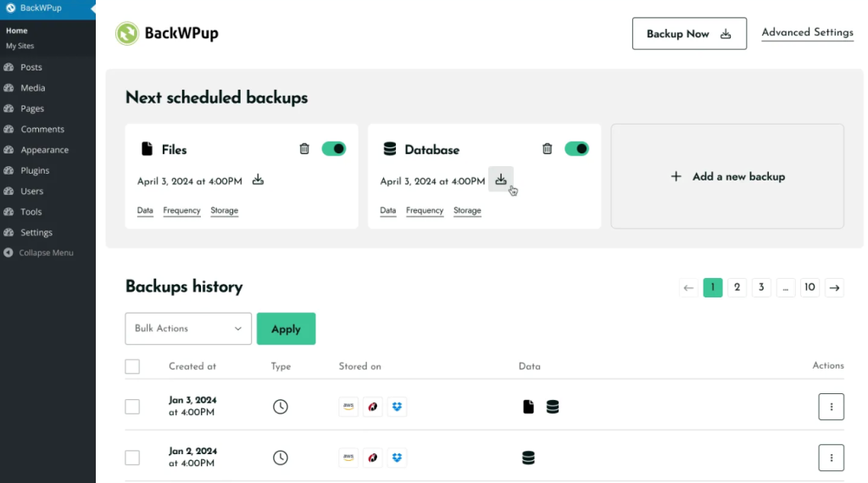
Task: Open Home in the sidebar
Action: tap(17, 31)
